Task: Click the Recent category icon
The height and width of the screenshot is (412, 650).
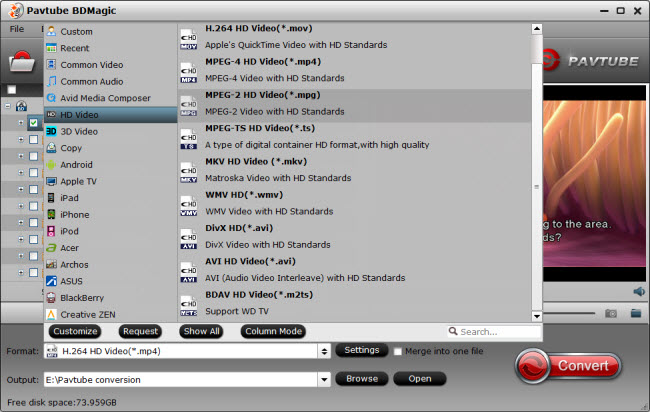Action: tap(51, 48)
